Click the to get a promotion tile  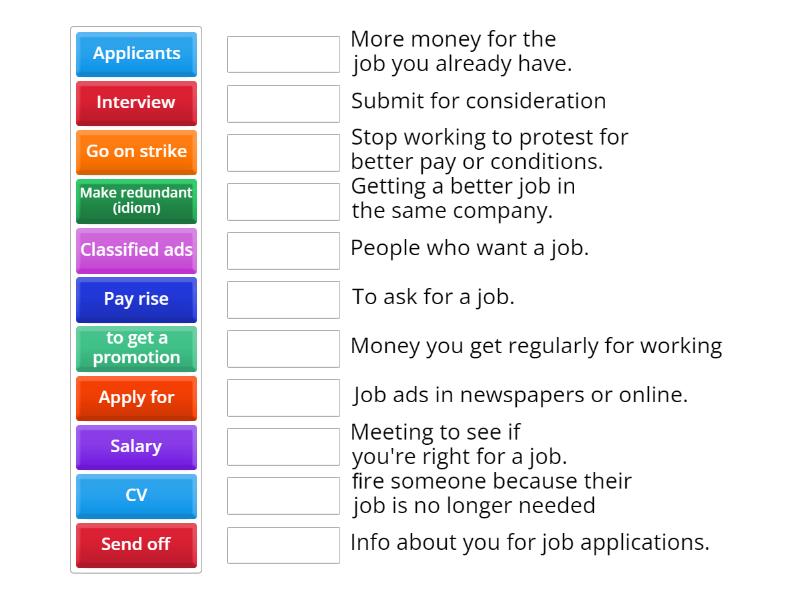point(136,349)
